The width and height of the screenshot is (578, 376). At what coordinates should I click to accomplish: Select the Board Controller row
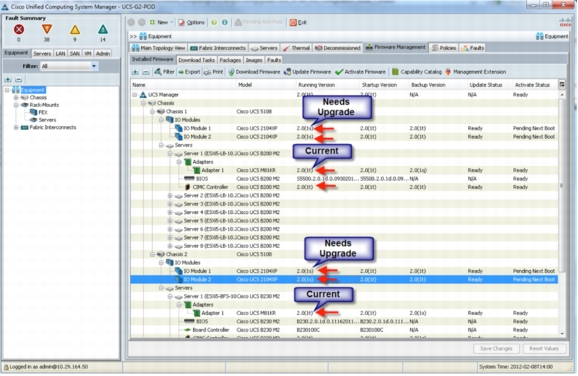point(344,330)
